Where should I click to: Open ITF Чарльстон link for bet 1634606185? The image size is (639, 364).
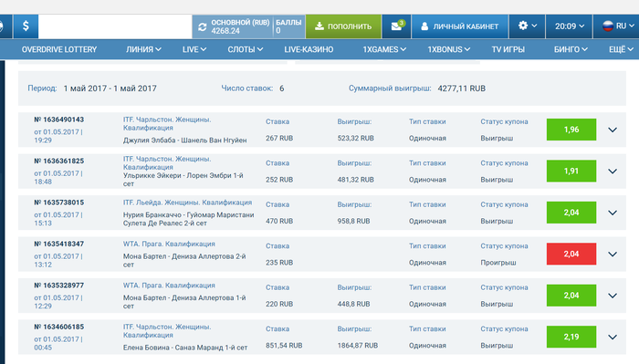(167, 331)
